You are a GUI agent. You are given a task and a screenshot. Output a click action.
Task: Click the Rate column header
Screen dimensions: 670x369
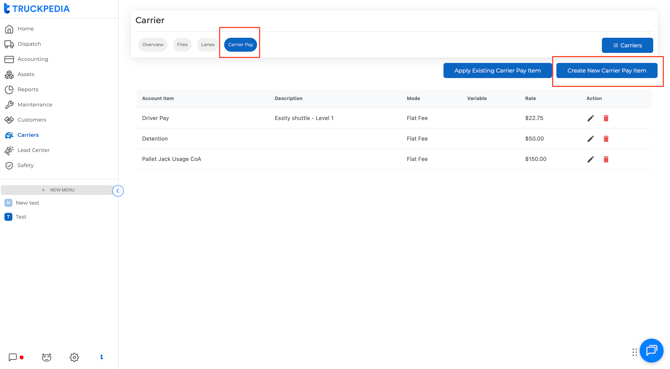point(530,98)
